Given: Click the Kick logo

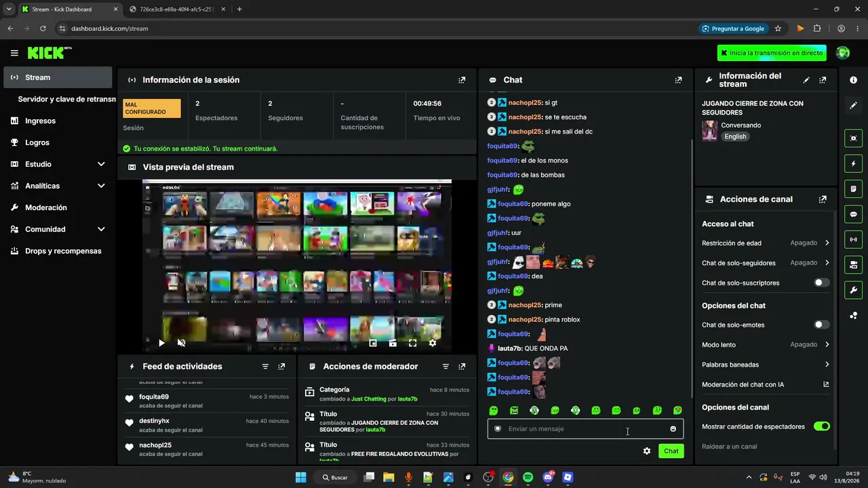Looking at the screenshot, I should [50, 53].
